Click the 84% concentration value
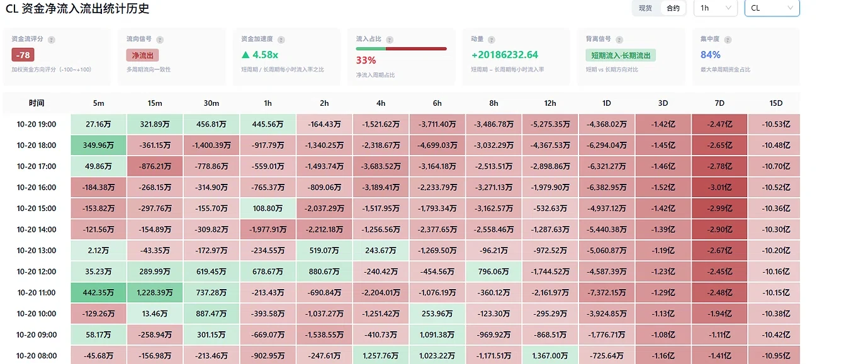The width and height of the screenshot is (868, 364). [711, 55]
